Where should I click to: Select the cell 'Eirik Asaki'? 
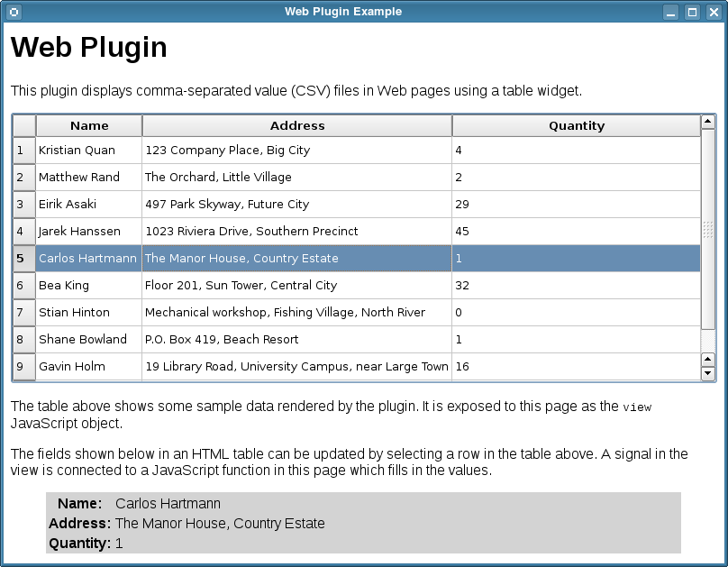89,204
